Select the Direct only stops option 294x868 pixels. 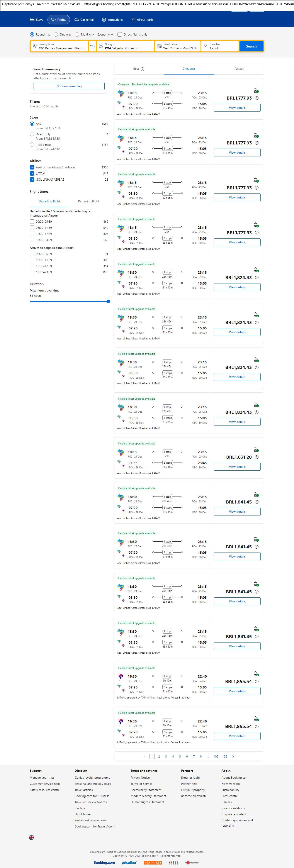[x=32, y=134]
